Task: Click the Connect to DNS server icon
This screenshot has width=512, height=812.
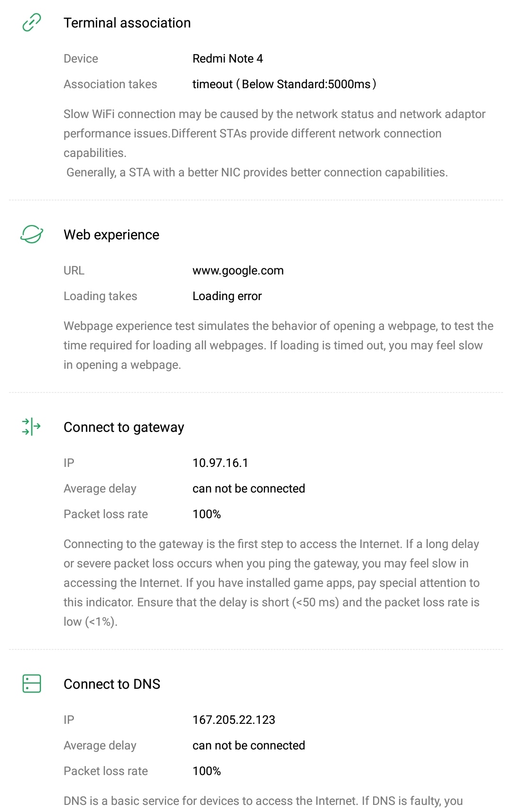Action: click(x=32, y=684)
